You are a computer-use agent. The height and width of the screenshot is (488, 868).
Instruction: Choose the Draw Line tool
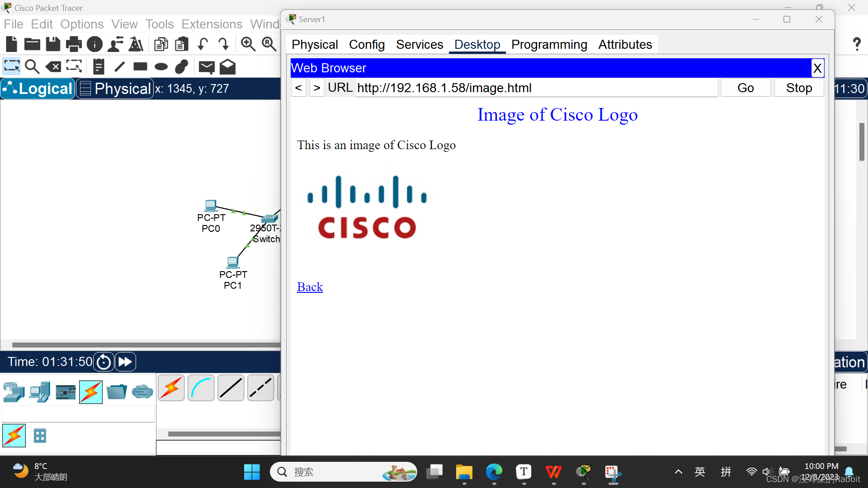pos(119,67)
